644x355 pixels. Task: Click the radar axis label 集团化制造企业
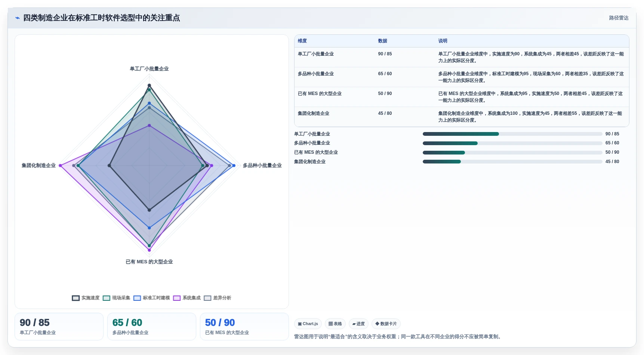click(x=38, y=165)
